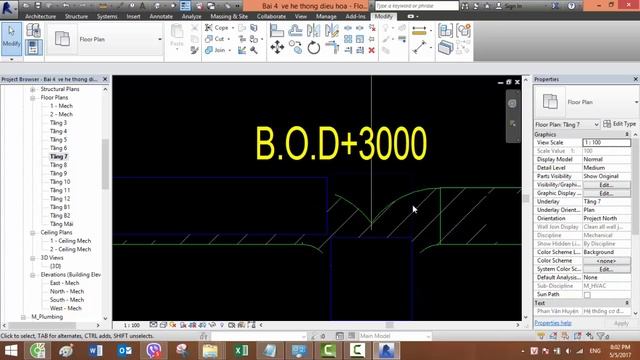The image size is (640, 360).
Task: Click the red Delete icon
Action: (x=371, y=50)
